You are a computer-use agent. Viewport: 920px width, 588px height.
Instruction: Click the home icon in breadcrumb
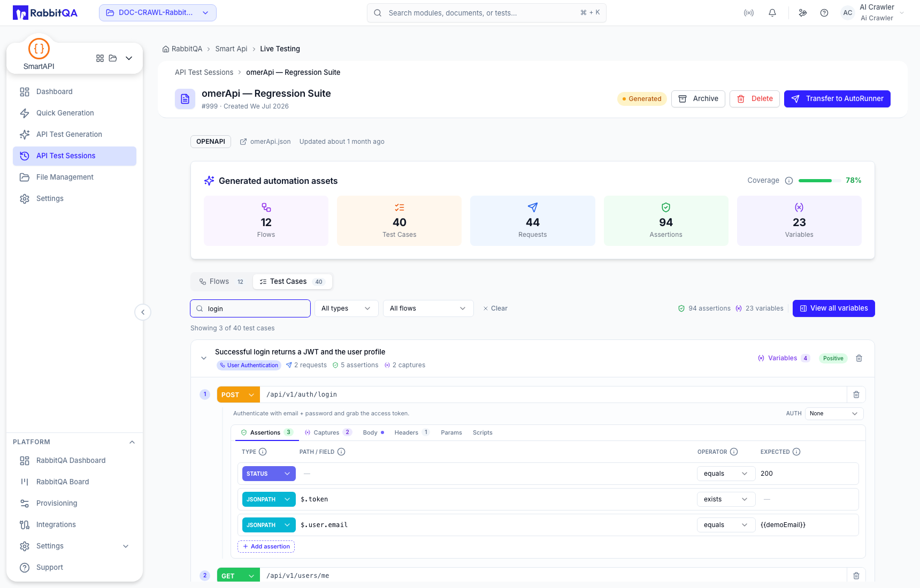pyautogui.click(x=166, y=49)
